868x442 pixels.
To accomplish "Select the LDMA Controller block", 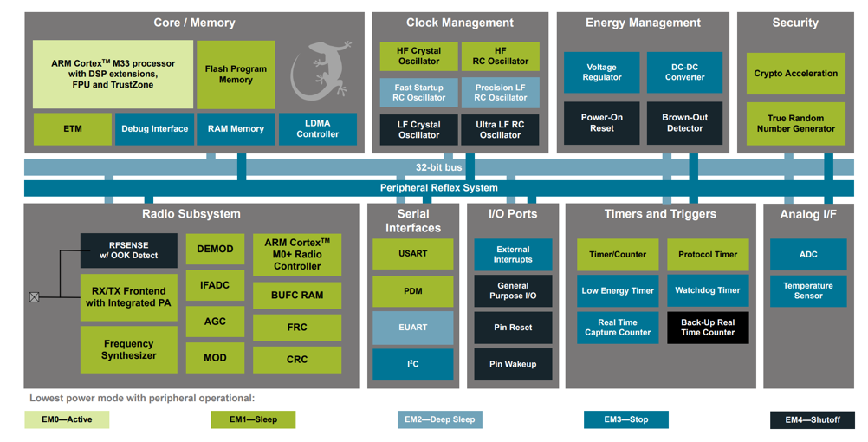I will (317, 129).
